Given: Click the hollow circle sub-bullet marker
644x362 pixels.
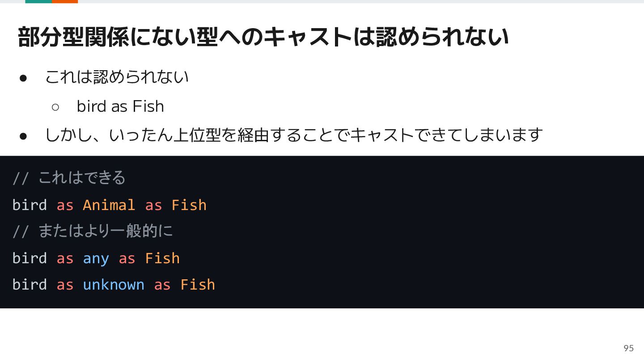Looking at the screenshot, I should pyautogui.click(x=55, y=107).
